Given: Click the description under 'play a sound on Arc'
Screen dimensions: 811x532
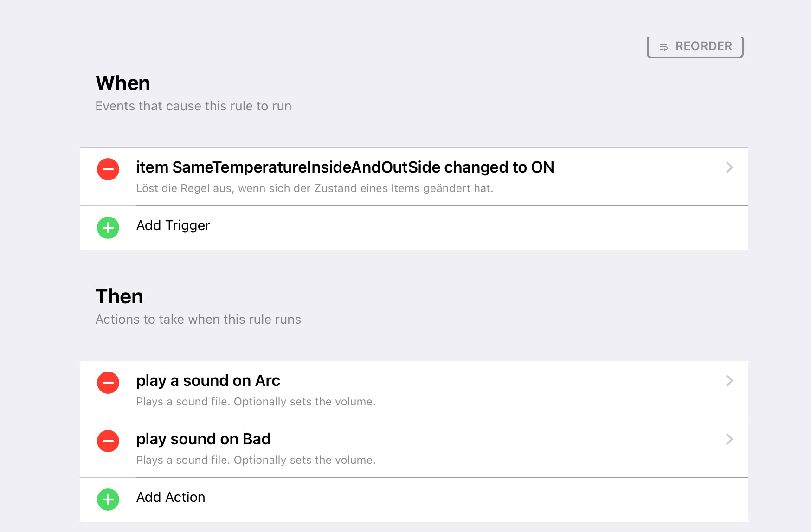Looking at the screenshot, I should [x=256, y=402].
